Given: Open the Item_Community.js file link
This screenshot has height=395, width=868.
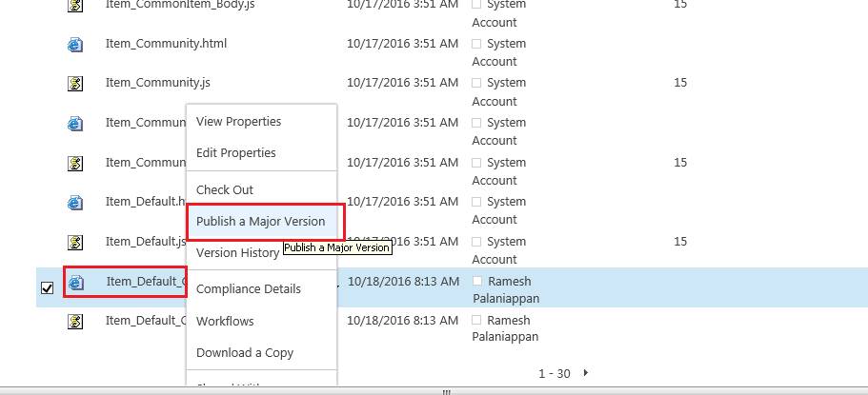Looking at the screenshot, I should (158, 83).
